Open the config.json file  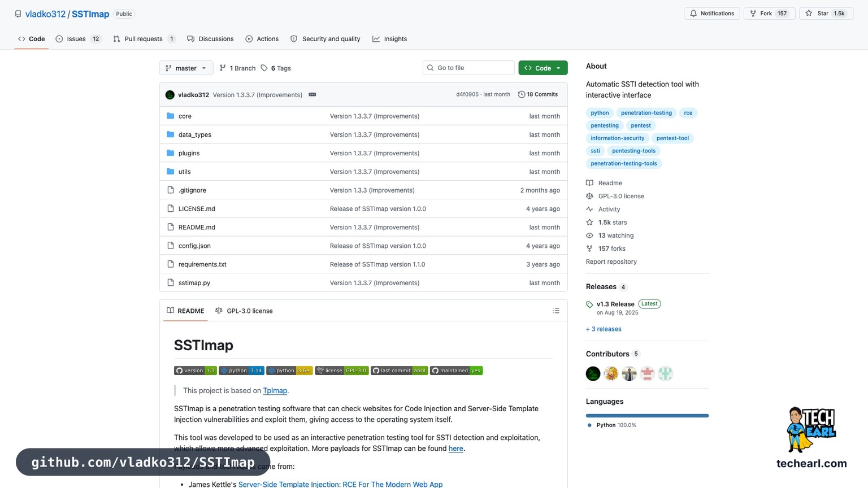point(194,246)
